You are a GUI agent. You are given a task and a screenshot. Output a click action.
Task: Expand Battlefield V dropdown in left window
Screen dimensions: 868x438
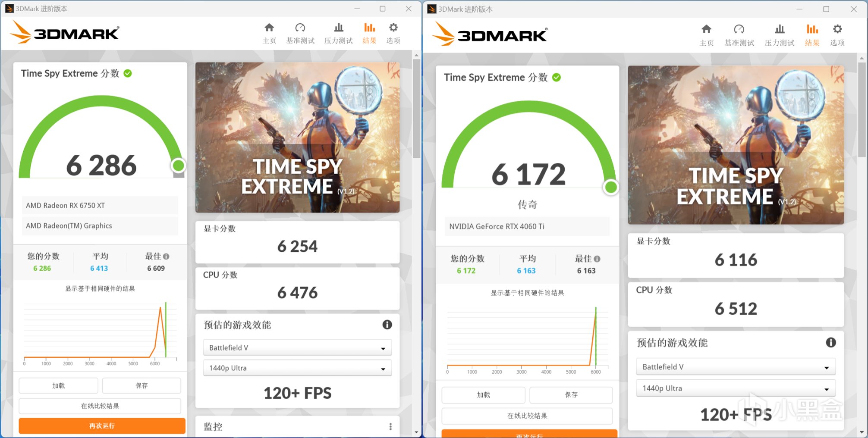point(297,348)
